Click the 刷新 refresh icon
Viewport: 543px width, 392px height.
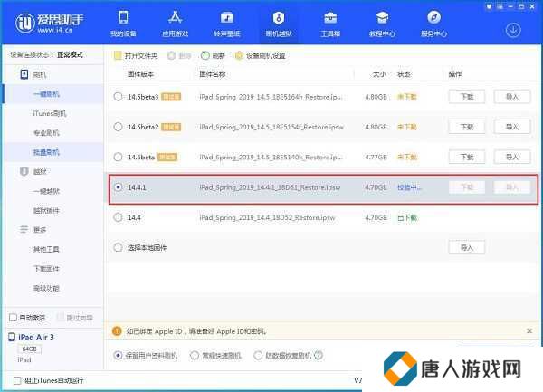pyautogui.click(x=205, y=55)
